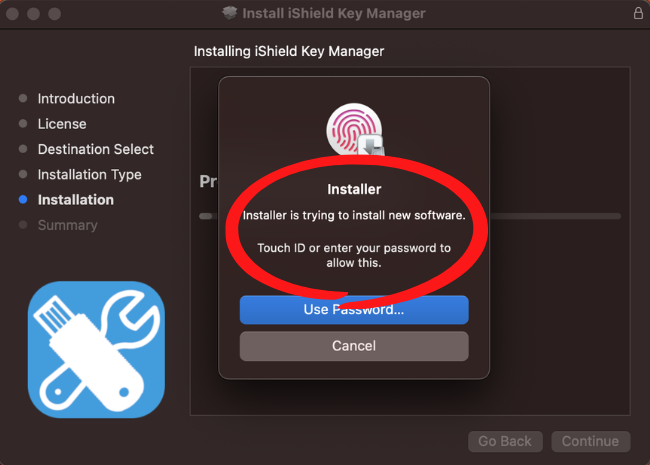Select the Introduction step in sidebar
650x465 pixels.
[x=76, y=99]
